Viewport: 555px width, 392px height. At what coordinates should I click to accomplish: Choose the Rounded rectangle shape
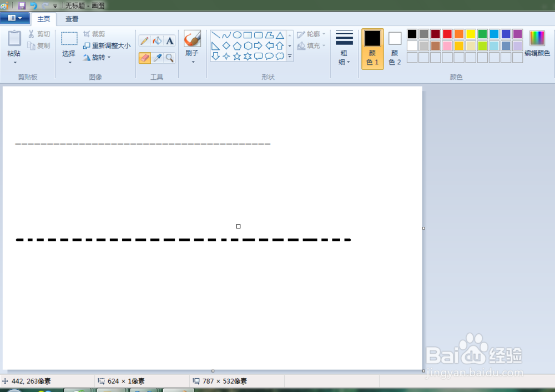click(x=259, y=35)
